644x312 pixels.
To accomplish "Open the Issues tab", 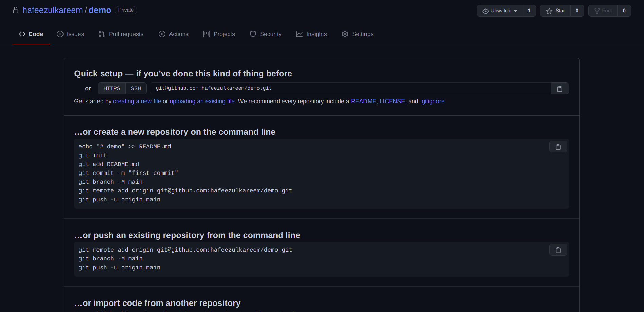I will pos(70,34).
